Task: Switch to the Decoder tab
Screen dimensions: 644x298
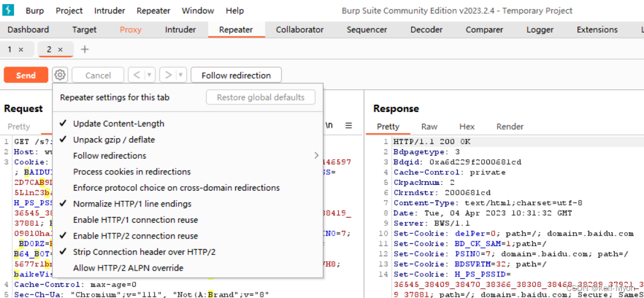Action: (426, 30)
